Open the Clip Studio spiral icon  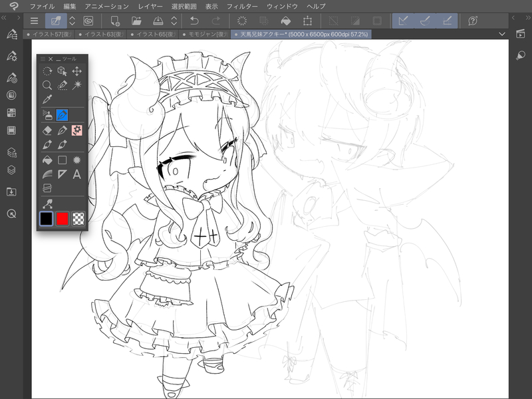pyautogui.click(x=88, y=21)
